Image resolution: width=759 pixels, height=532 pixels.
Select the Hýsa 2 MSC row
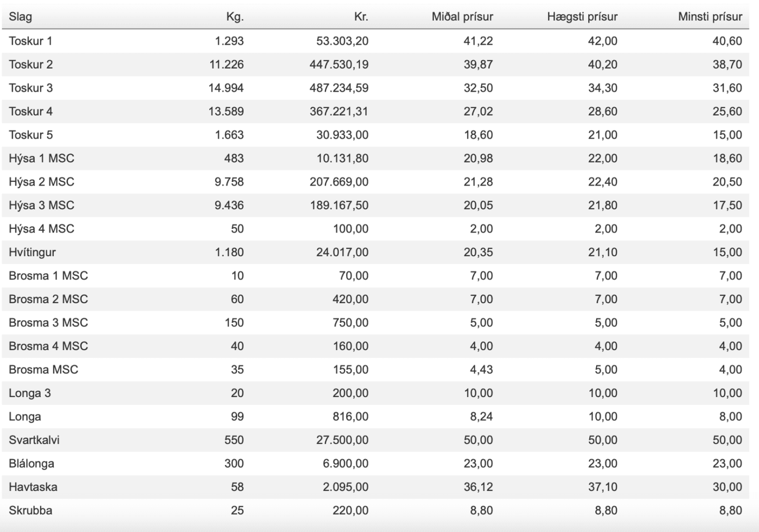point(375,182)
